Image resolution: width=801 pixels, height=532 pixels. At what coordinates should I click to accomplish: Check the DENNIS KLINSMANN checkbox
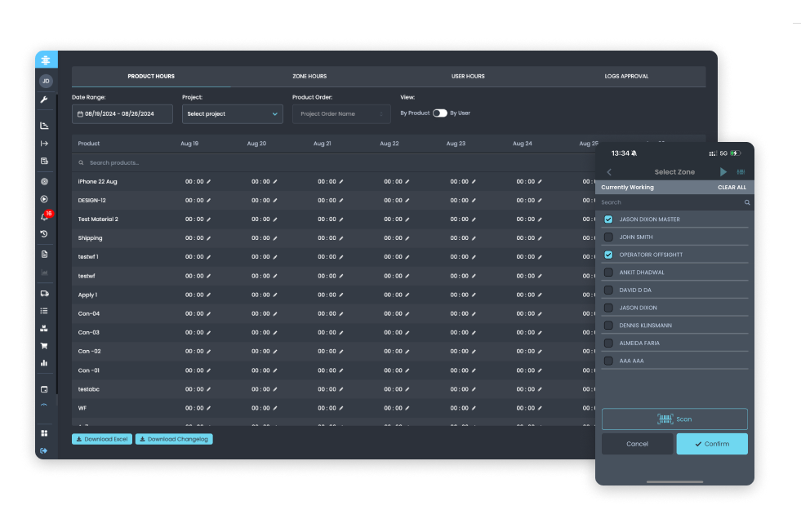point(608,326)
